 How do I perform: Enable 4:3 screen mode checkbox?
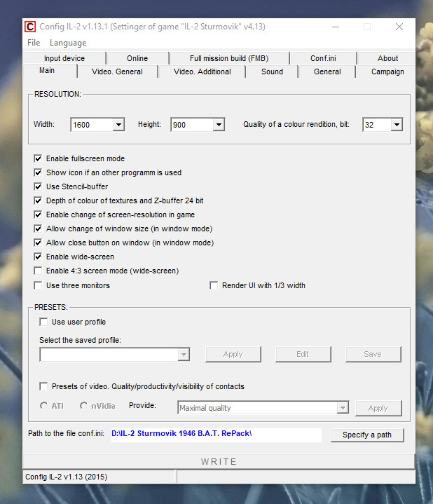pyautogui.click(x=38, y=271)
